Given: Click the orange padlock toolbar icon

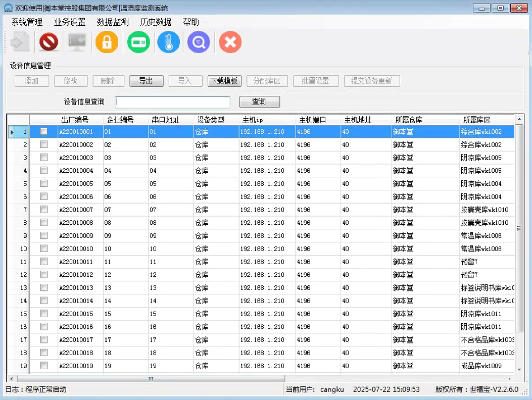Looking at the screenshot, I should point(107,42).
